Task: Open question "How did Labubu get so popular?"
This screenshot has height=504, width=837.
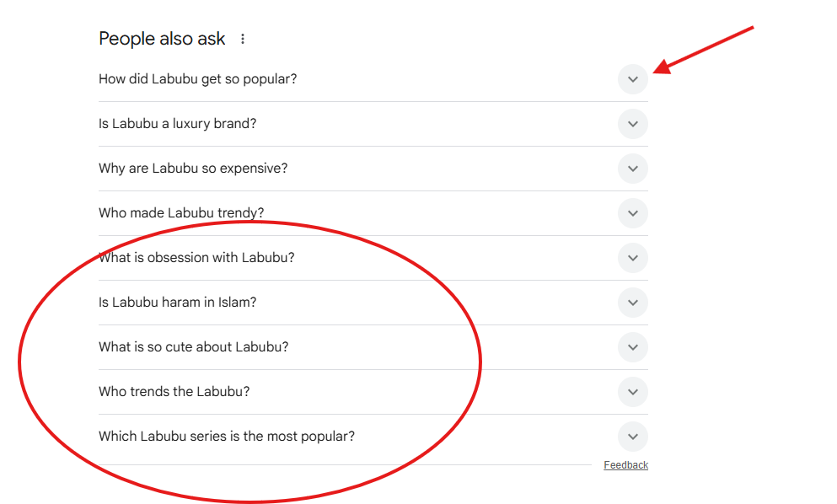Action: pyautogui.click(x=198, y=79)
